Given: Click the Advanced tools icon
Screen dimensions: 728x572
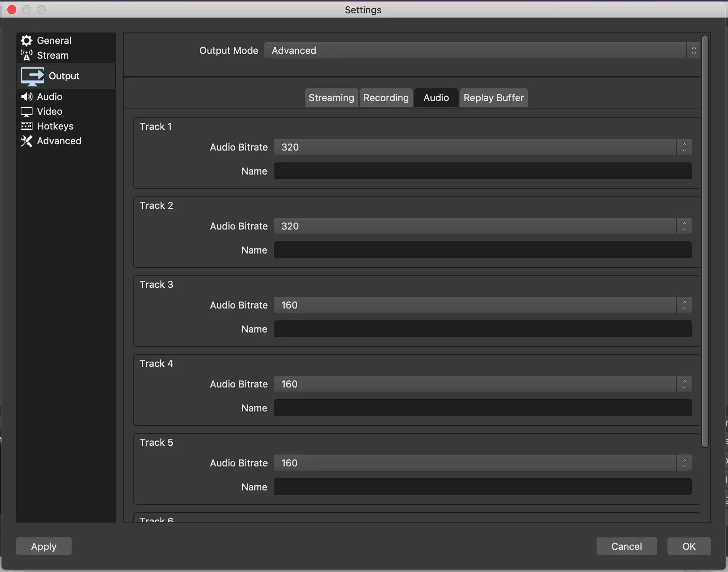Looking at the screenshot, I should pos(27,141).
